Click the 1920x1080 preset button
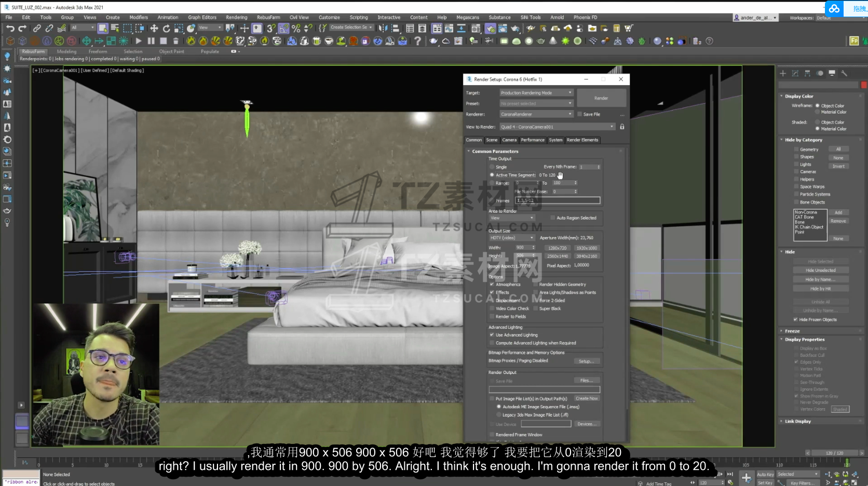The width and height of the screenshot is (868, 486). pos(586,248)
